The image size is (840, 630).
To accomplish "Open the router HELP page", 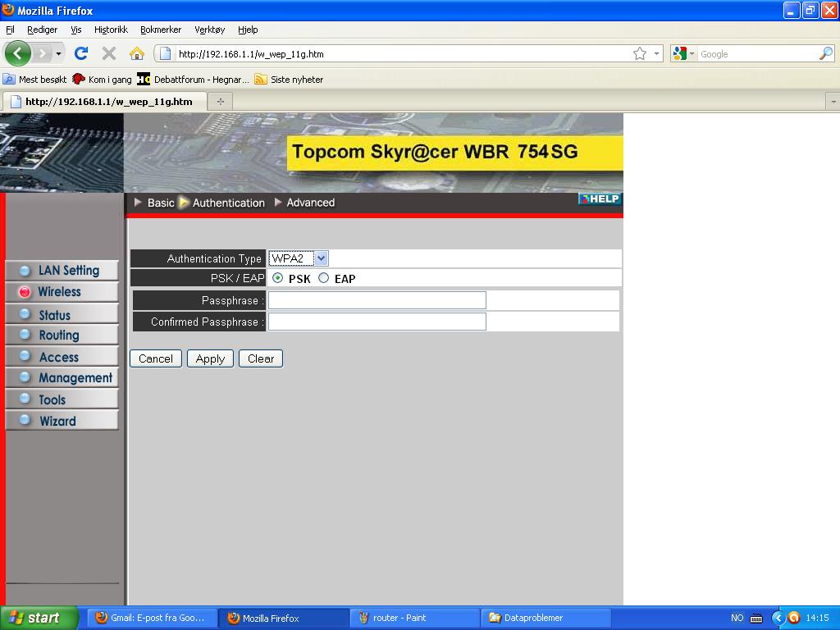I will pos(600,199).
